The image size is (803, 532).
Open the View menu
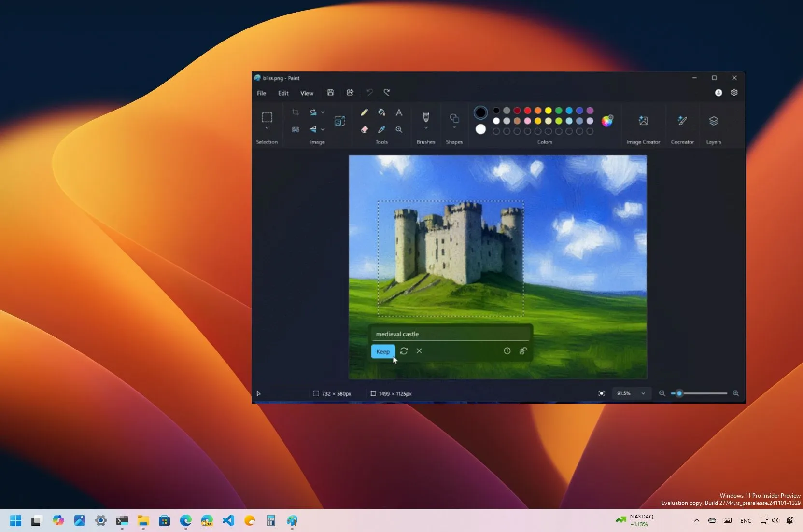point(307,93)
